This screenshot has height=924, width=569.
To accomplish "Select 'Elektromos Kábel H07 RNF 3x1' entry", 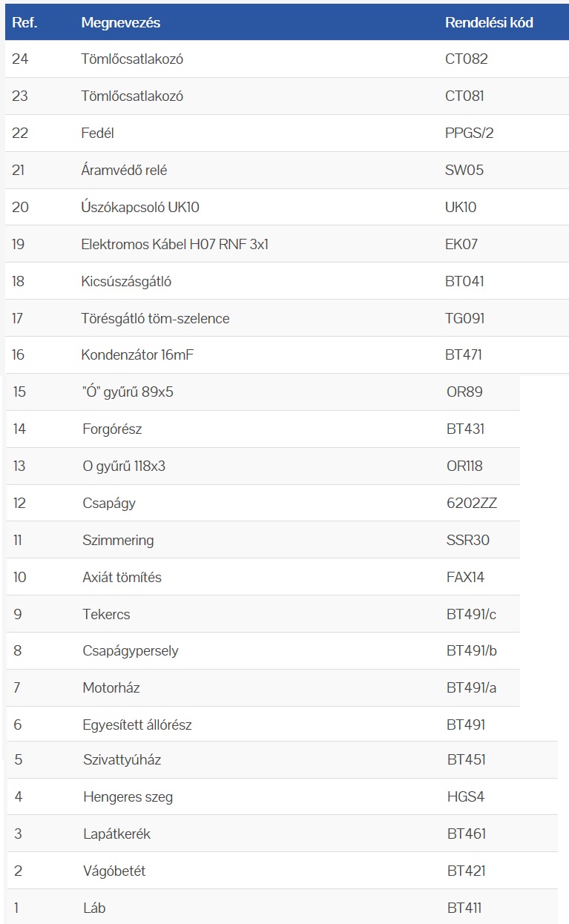I will point(174,244).
